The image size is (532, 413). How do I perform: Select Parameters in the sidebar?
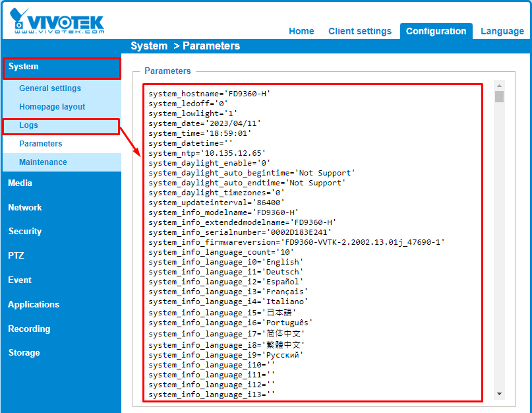coord(41,144)
